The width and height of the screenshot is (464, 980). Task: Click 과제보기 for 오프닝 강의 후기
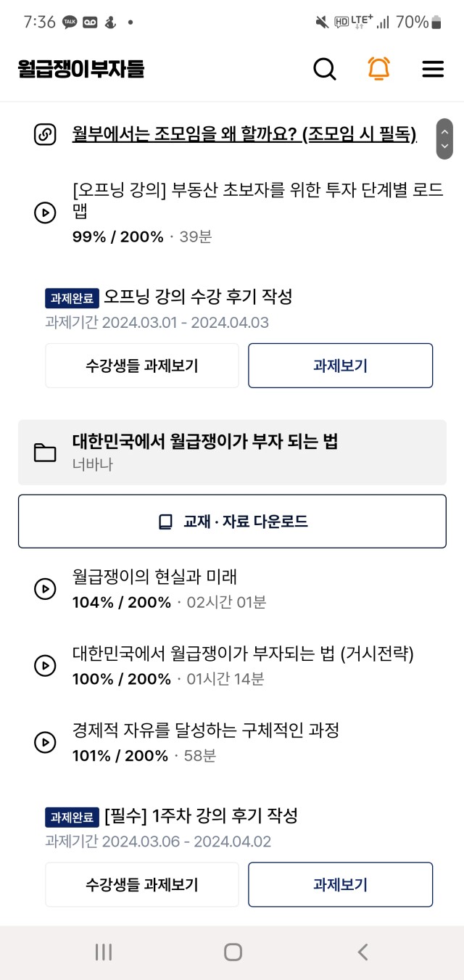[x=340, y=366]
